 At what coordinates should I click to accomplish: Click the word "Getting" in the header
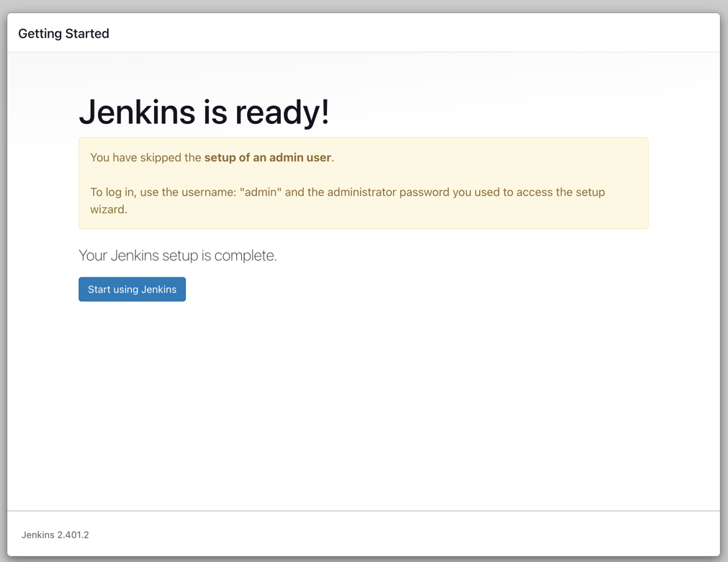tap(40, 34)
